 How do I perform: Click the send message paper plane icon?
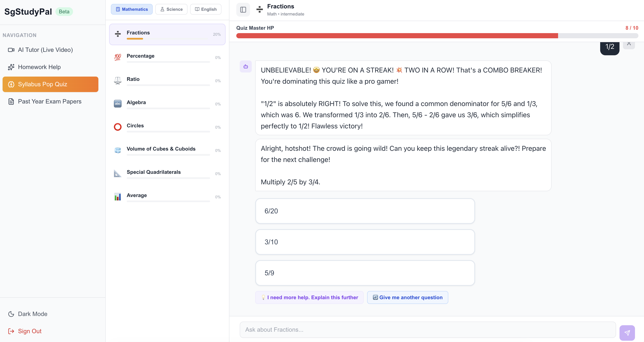pos(627,333)
